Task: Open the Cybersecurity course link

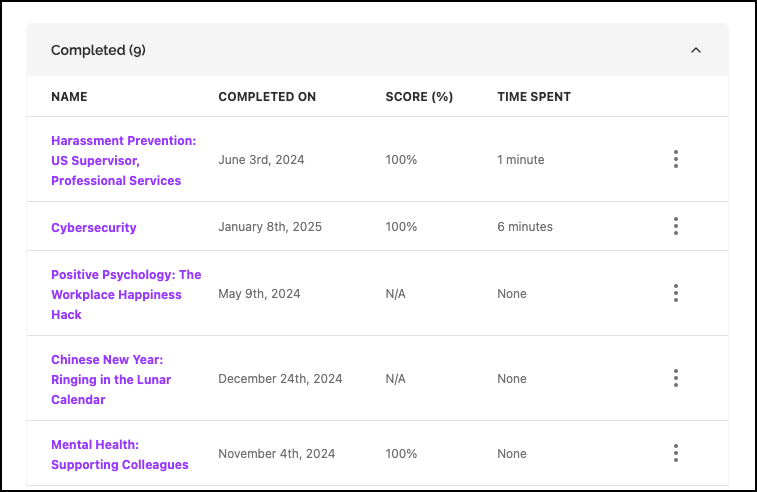Action: pyautogui.click(x=94, y=227)
